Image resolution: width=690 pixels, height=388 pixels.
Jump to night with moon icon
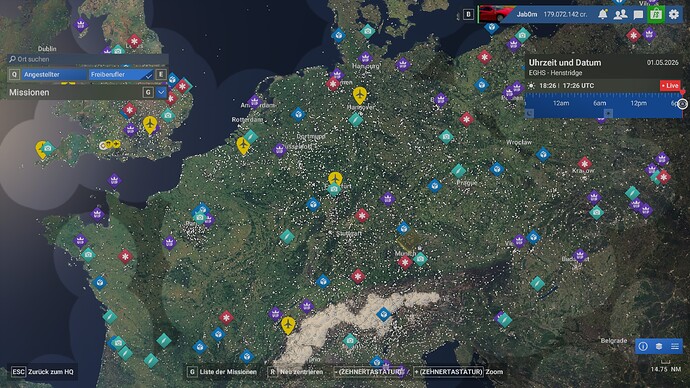[x=530, y=113]
